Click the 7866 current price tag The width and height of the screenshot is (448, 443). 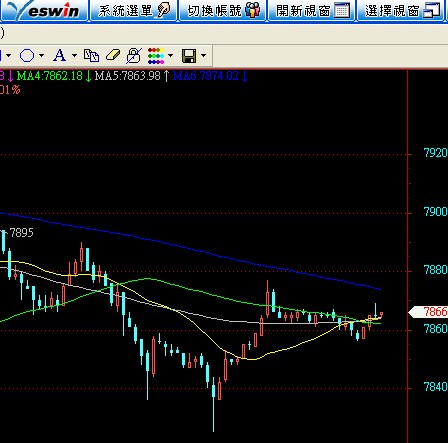click(428, 312)
